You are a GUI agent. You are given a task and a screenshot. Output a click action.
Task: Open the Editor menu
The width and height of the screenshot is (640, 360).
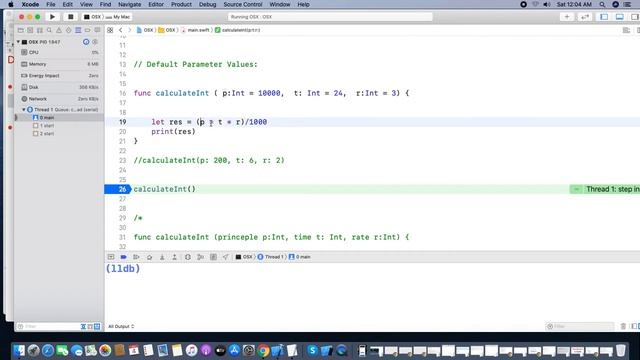pos(156,4)
